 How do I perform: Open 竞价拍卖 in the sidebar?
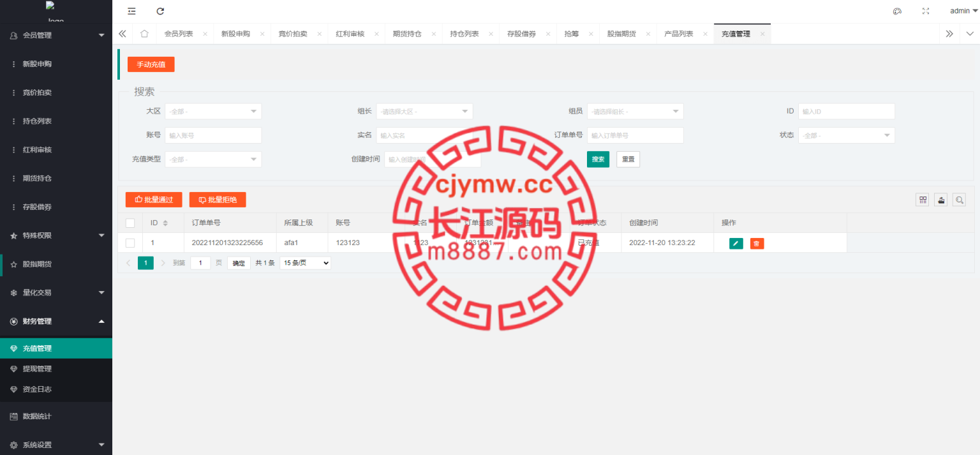pos(56,93)
